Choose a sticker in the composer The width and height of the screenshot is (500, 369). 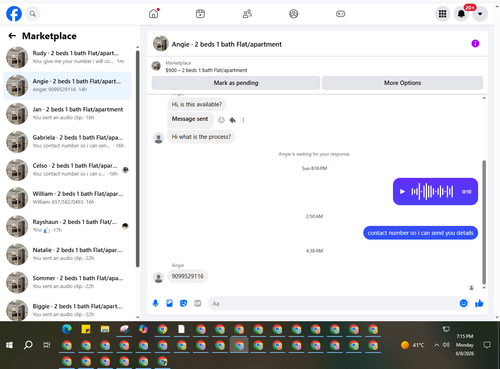[183, 303]
